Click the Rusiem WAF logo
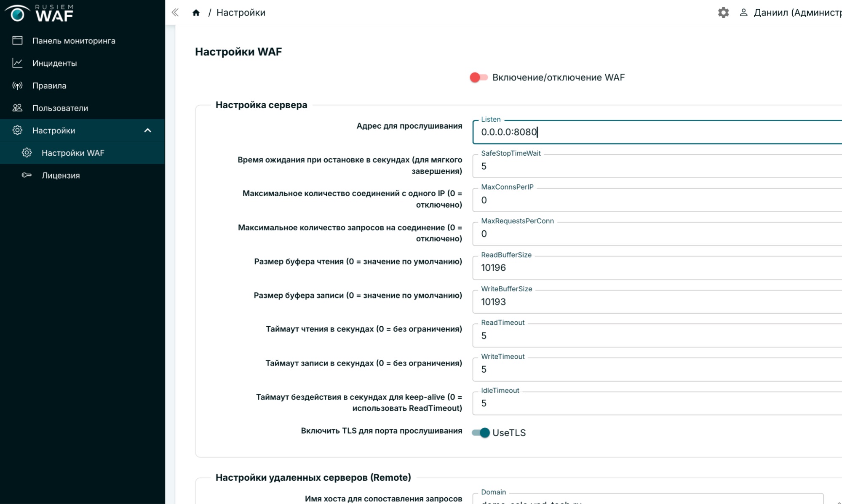This screenshot has width=842, height=504. (x=40, y=13)
